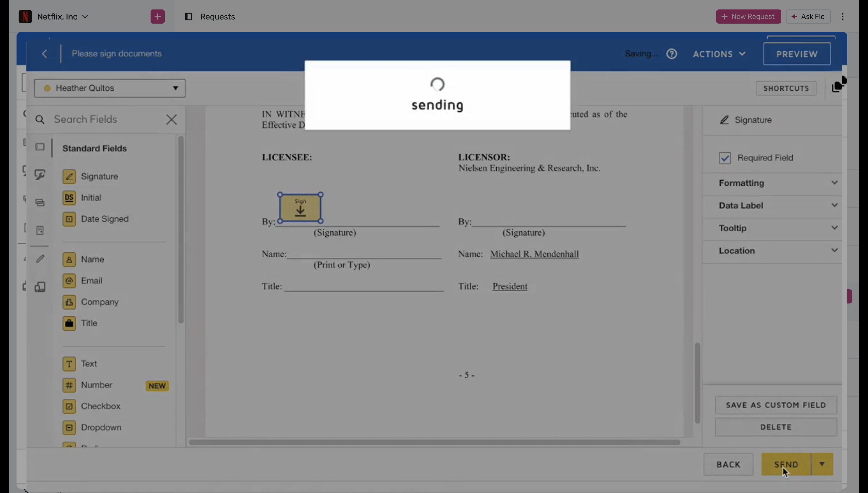
Task: Click the yellow SEND button
Action: 786,465
